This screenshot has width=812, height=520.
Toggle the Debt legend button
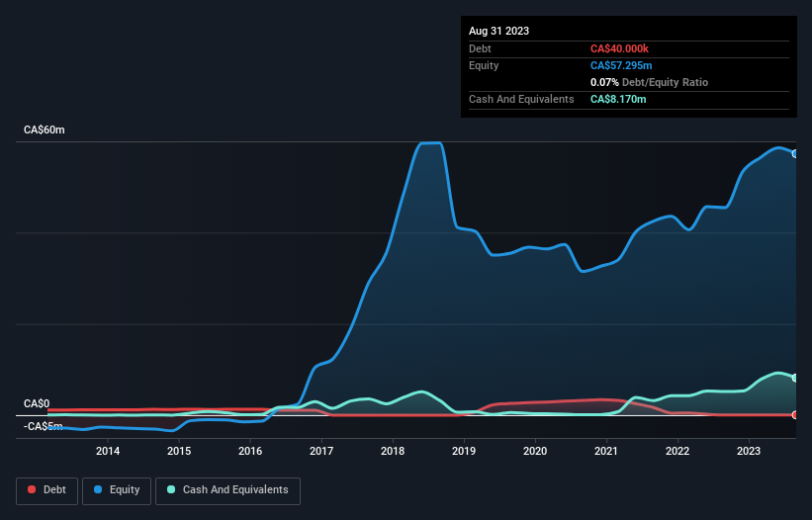point(46,490)
